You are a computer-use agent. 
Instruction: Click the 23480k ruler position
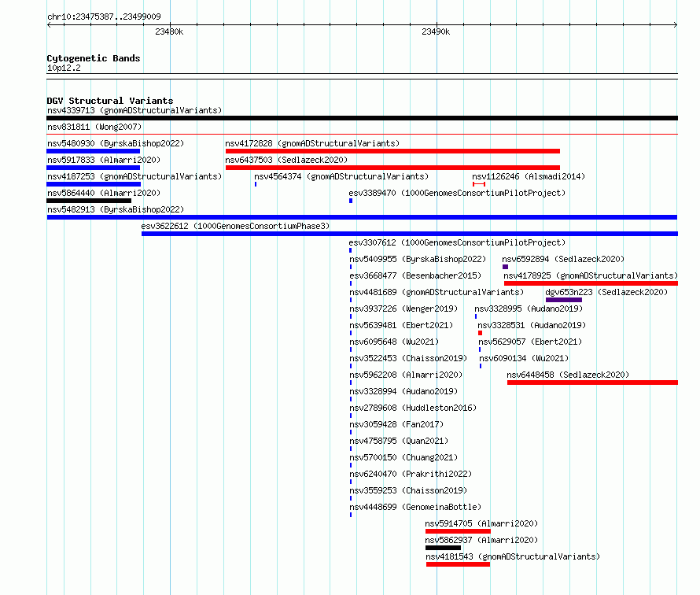pos(169,31)
